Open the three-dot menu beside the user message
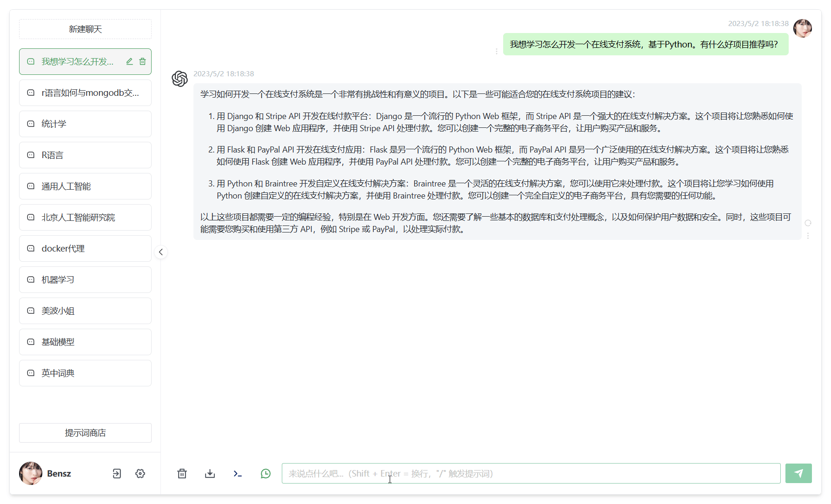The width and height of the screenshot is (831, 504). click(x=497, y=51)
